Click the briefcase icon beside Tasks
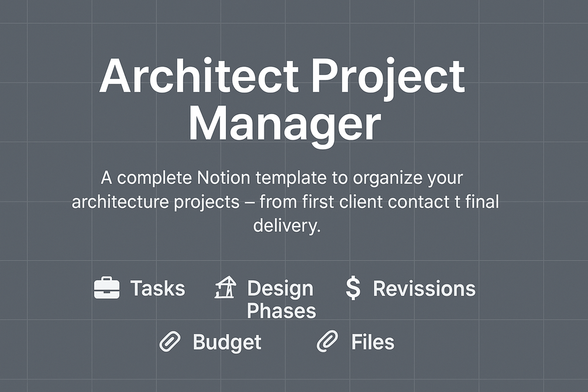Viewport: 588px width, 392px height. [x=107, y=288]
